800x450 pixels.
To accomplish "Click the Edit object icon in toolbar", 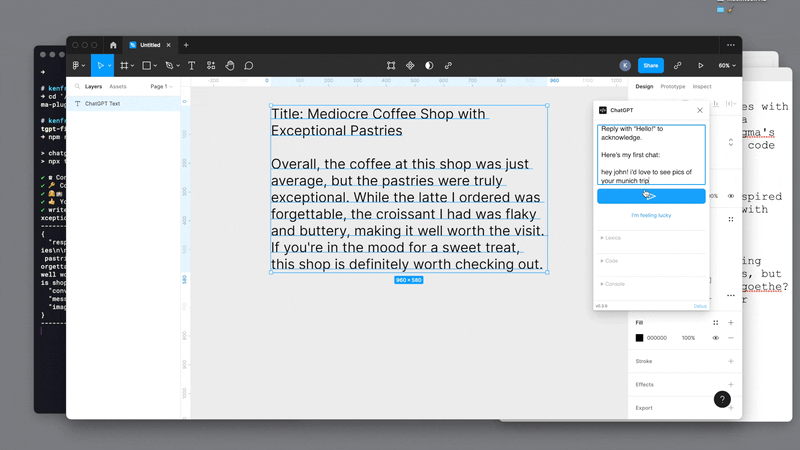I will pyautogui.click(x=391, y=65).
